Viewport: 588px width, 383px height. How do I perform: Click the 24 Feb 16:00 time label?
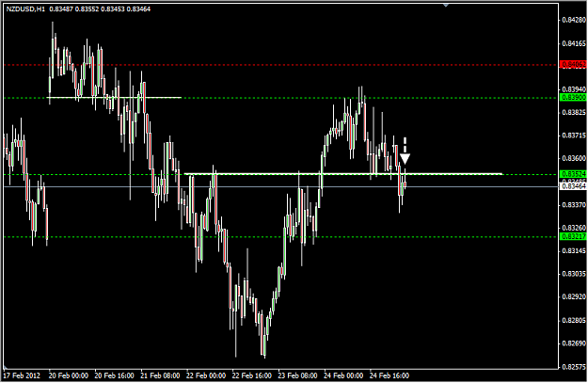389,375
